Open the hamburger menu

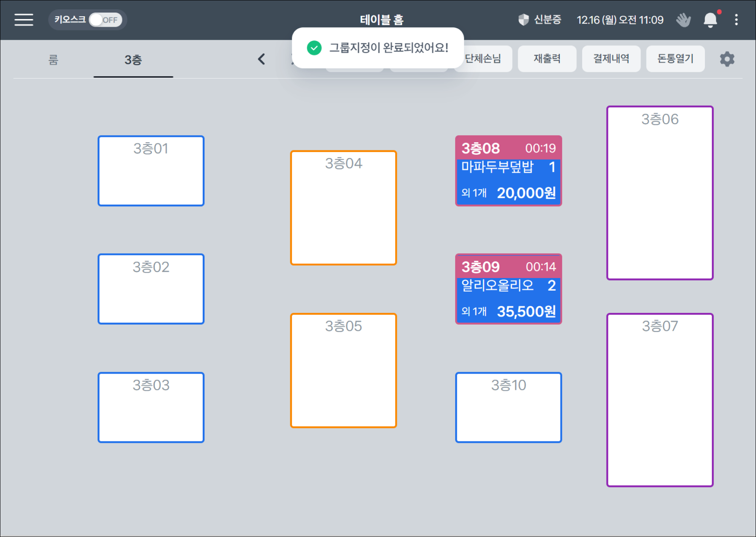point(24,19)
